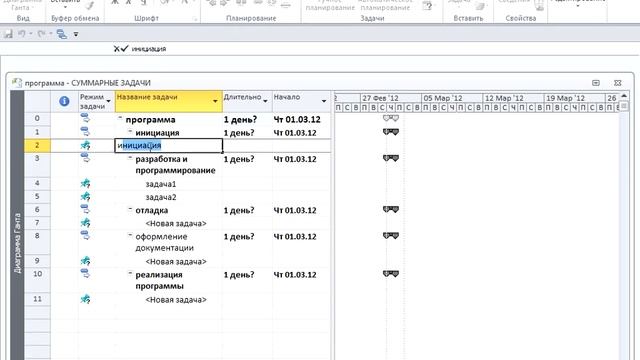This screenshot has height=360, width=640.
Task: Click the task mode icon in row 1
Action: click(x=85, y=131)
